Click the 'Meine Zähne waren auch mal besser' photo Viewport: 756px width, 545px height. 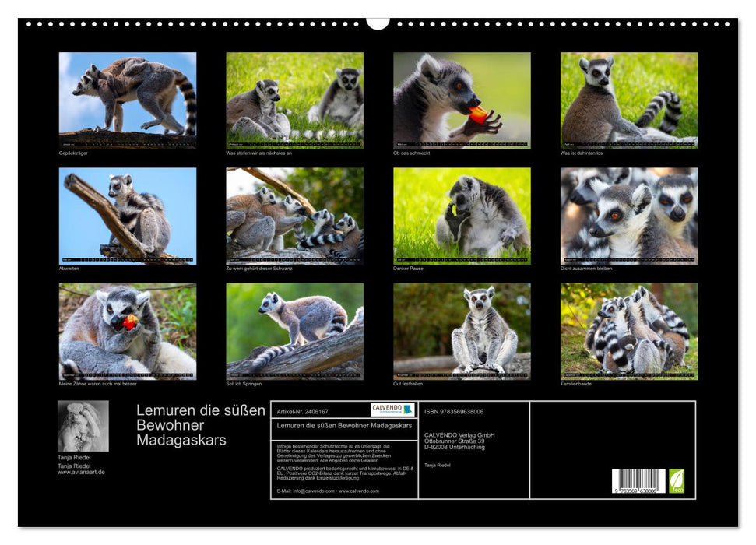click(x=128, y=332)
